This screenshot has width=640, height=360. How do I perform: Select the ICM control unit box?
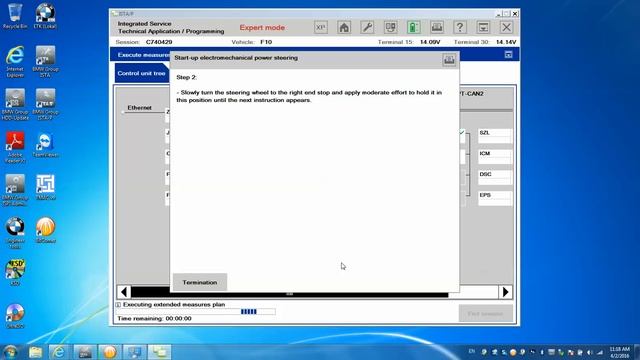point(495,157)
